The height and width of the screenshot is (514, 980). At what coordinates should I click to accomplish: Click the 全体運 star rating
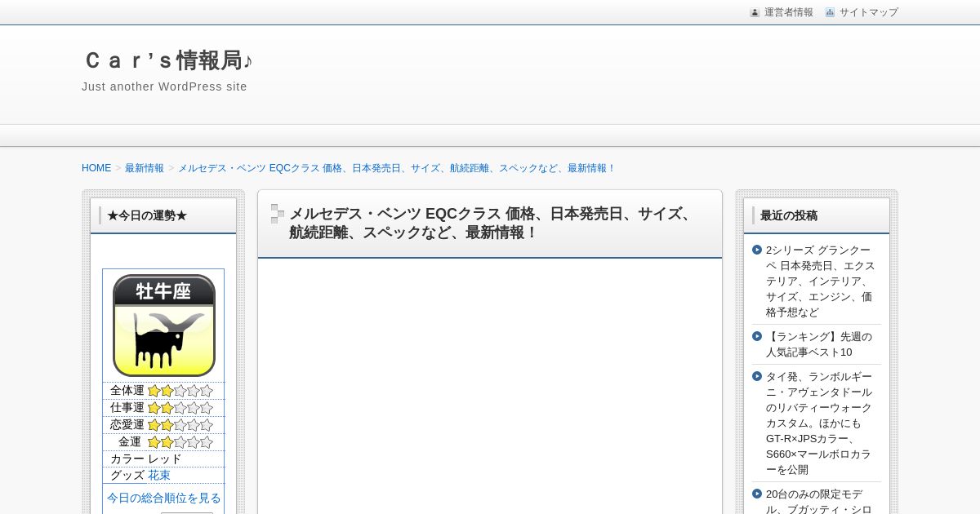[180, 391]
